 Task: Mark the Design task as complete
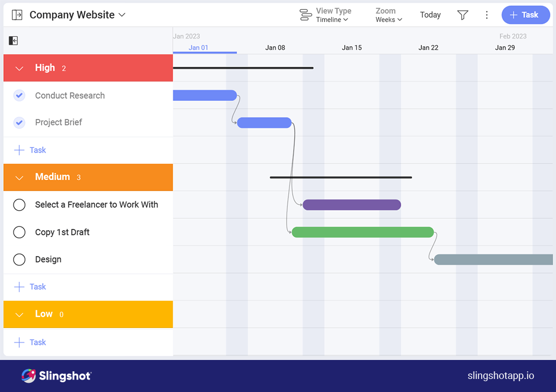click(19, 259)
